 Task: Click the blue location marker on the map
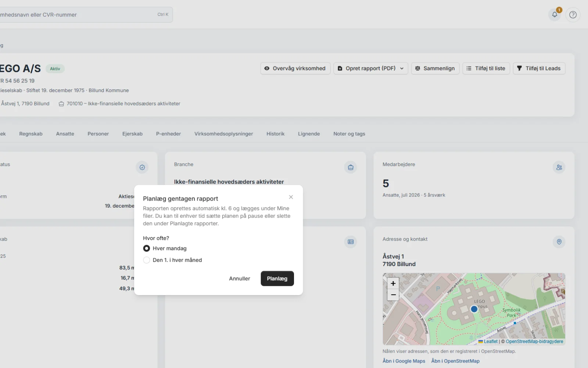(474, 309)
